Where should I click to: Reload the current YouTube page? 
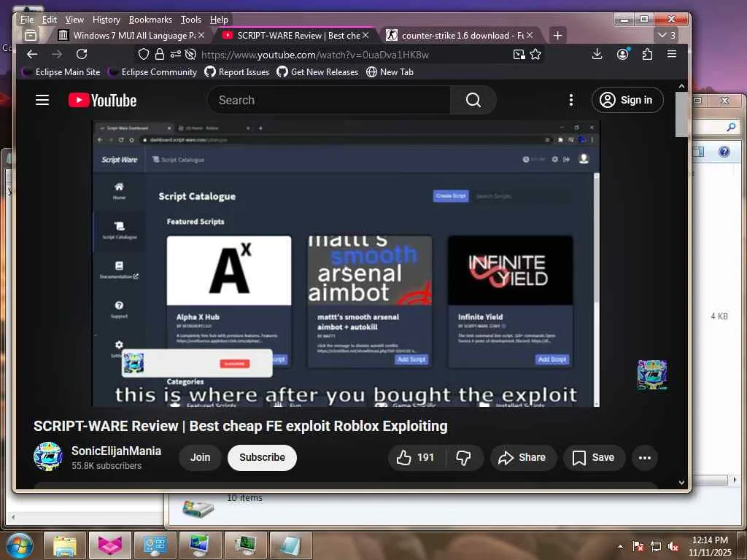pos(82,54)
